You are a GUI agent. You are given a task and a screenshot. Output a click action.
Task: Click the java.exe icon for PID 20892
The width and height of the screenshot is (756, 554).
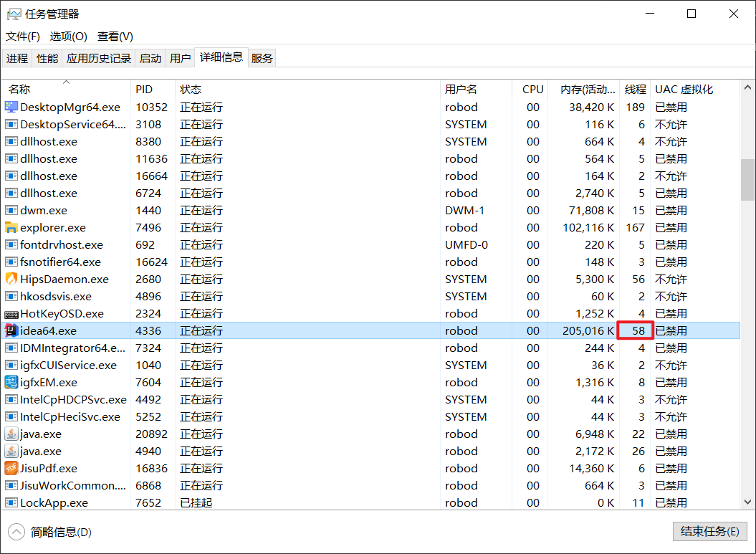11,434
